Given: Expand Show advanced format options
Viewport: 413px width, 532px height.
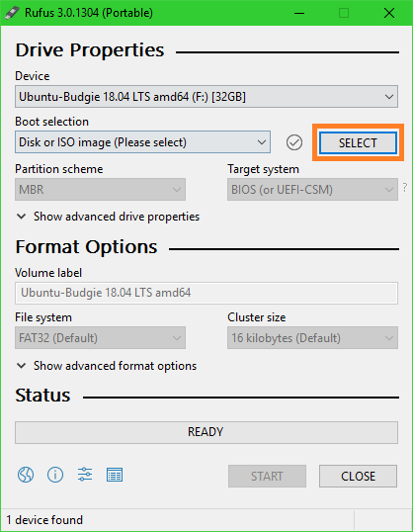Looking at the screenshot, I should tap(107, 366).
